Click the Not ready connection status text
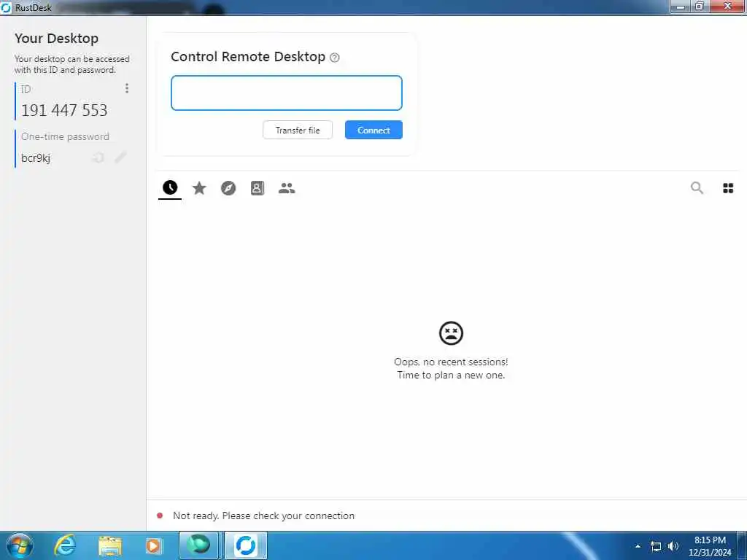Image resolution: width=747 pixels, height=560 pixels. click(263, 516)
